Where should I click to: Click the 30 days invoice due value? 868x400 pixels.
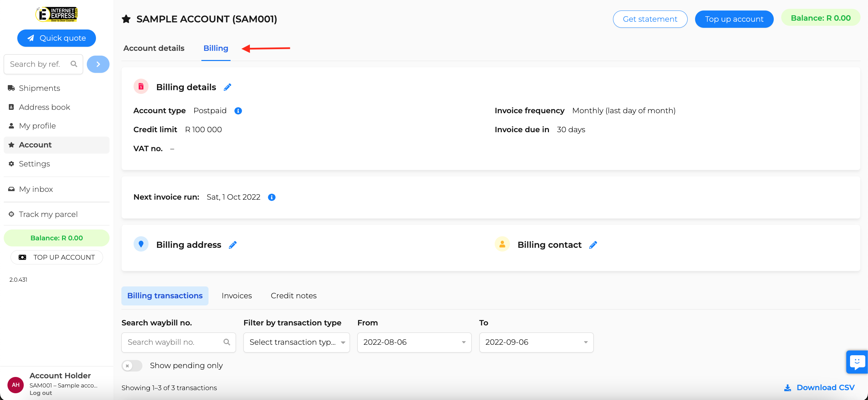click(571, 130)
